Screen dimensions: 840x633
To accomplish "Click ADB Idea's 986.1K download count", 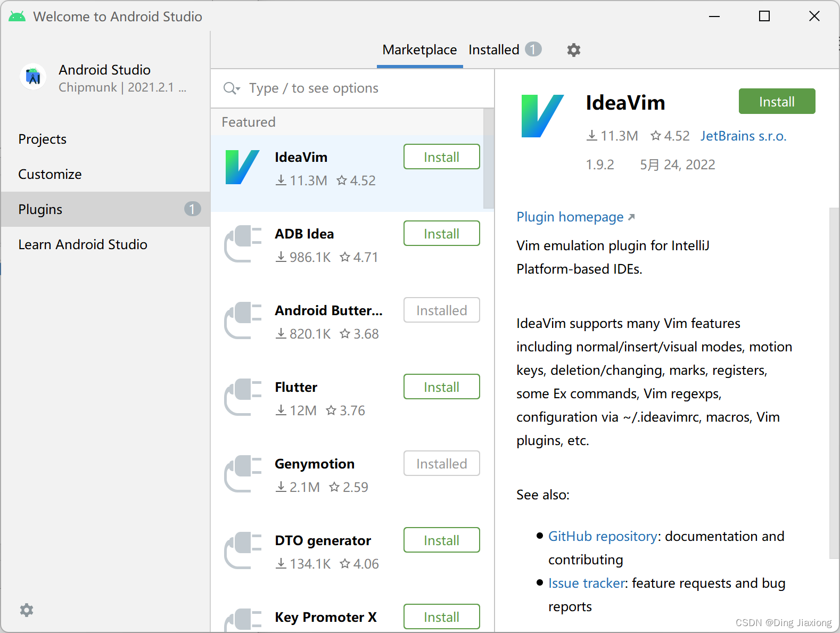I will coord(303,257).
